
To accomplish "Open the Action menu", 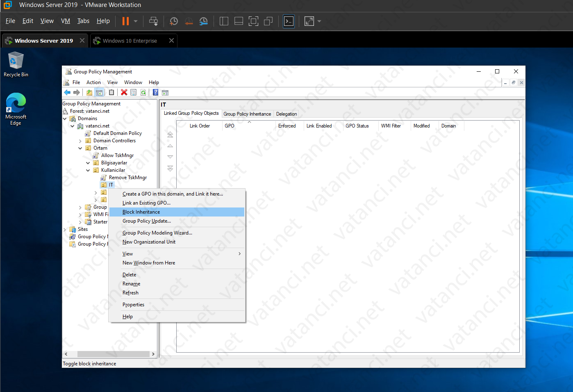I will pos(93,82).
